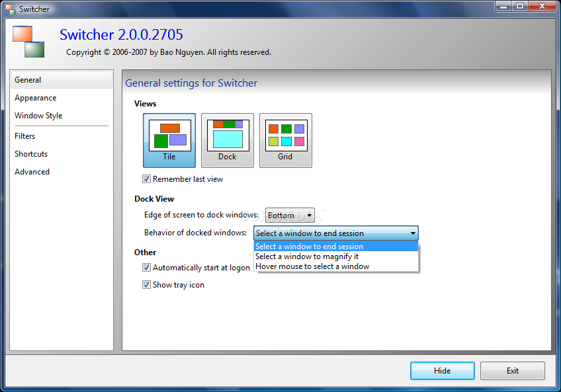Open the Appearance settings page

(61, 98)
